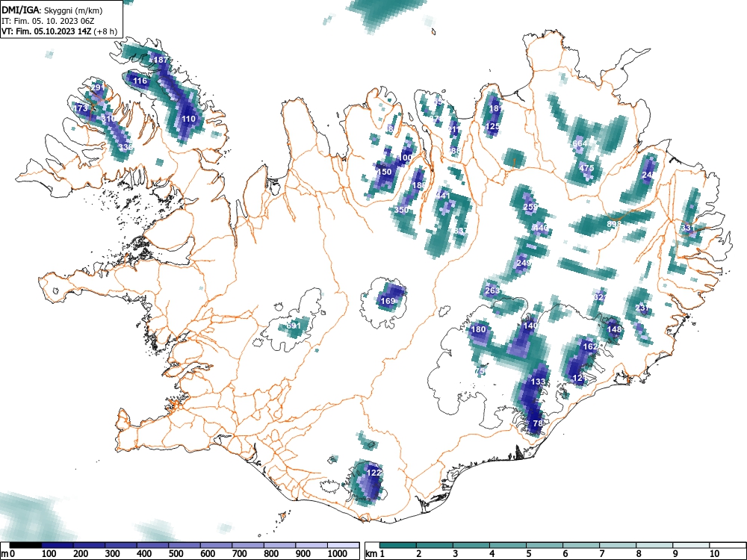
Task: Click the visibility value 440
Action: point(541,228)
